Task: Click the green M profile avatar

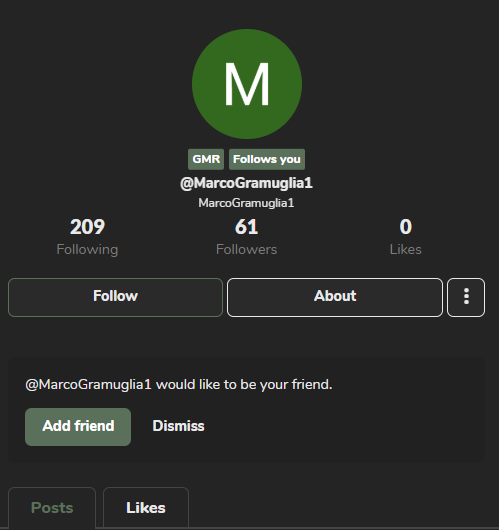Action: pos(247,84)
